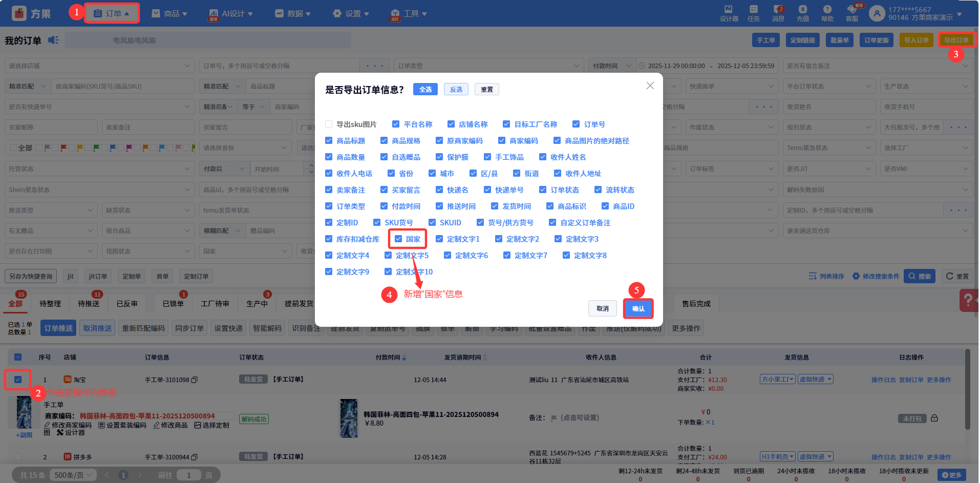Open the 生产状态 dropdown
This screenshot has width=980, height=483.
927,86
